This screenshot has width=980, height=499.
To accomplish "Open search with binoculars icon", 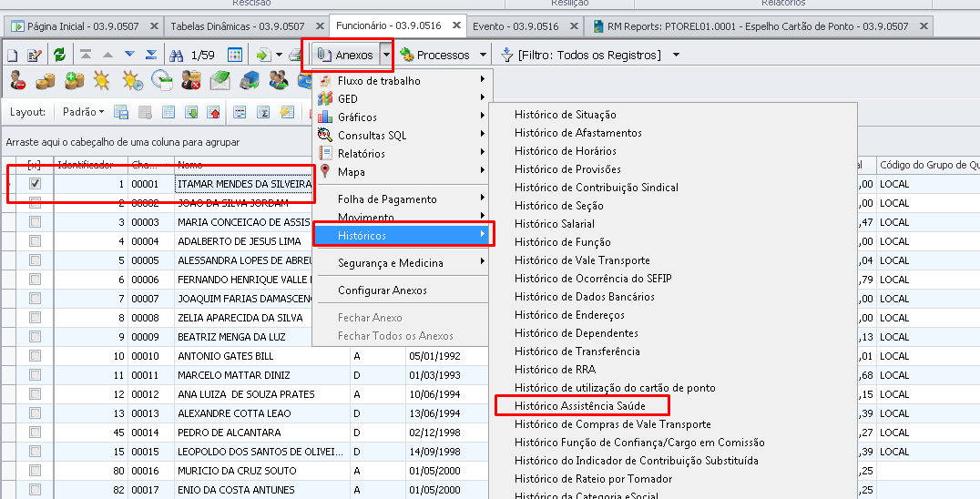I will click(177, 55).
